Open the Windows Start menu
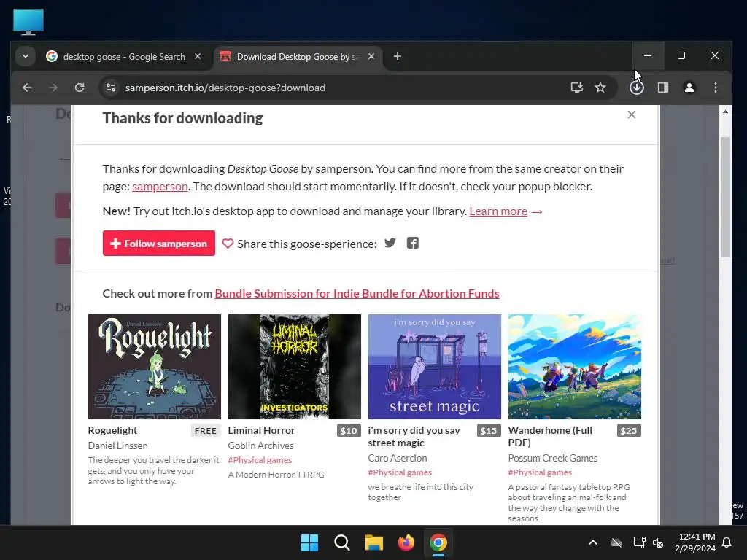Viewport: 747px width, 560px height. (x=309, y=542)
